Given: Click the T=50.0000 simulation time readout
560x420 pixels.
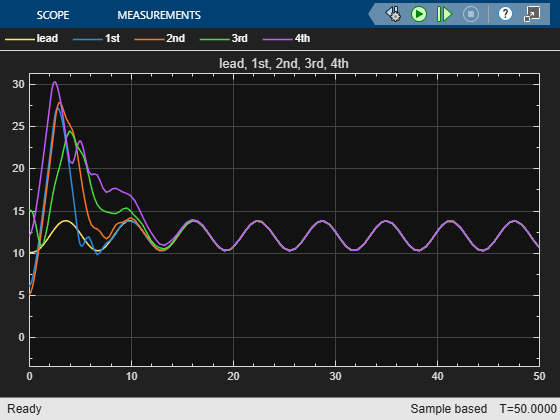Looking at the screenshot, I should coord(528,409).
